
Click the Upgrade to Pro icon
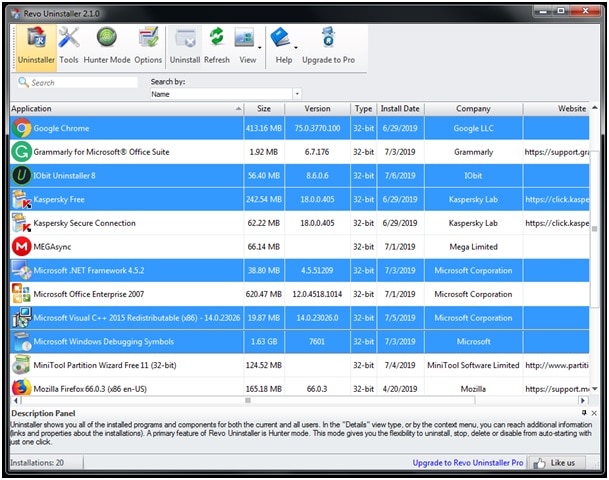329,37
